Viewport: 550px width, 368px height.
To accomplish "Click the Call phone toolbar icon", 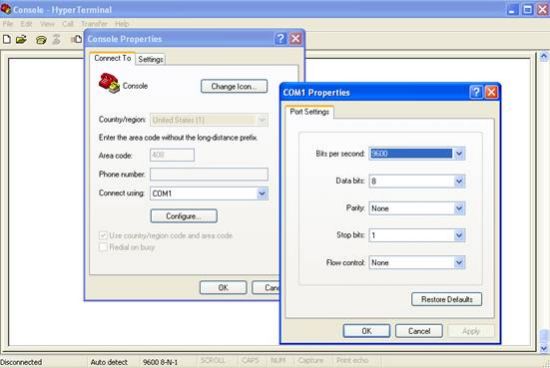I will coord(41,40).
